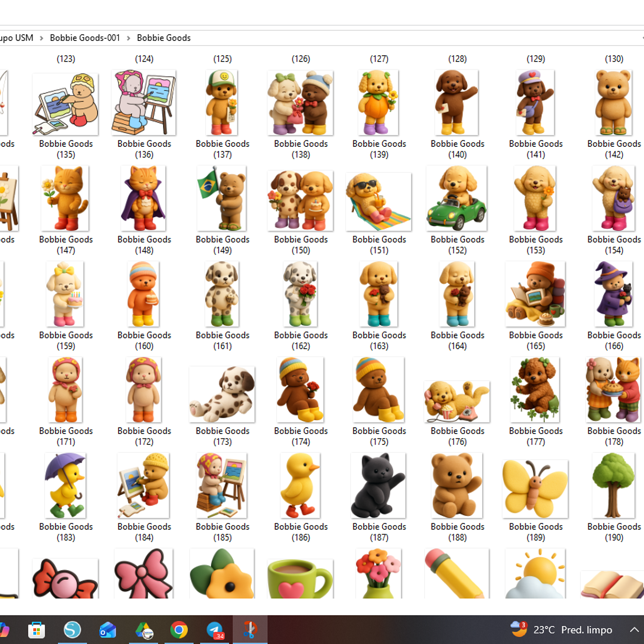Screen dimensions: 644x644
Task: Select Bobbie Goods (187) black cat image
Action: (x=378, y=485)
